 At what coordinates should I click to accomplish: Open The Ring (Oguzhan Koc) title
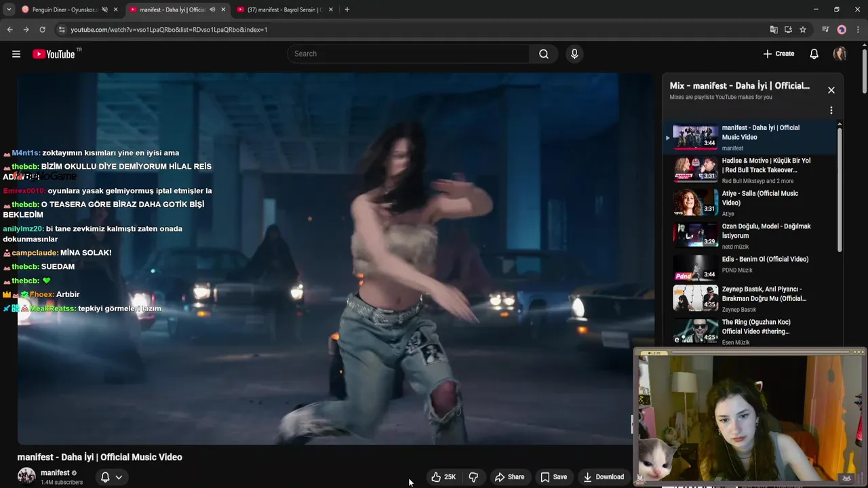click(x=756, y=327)
